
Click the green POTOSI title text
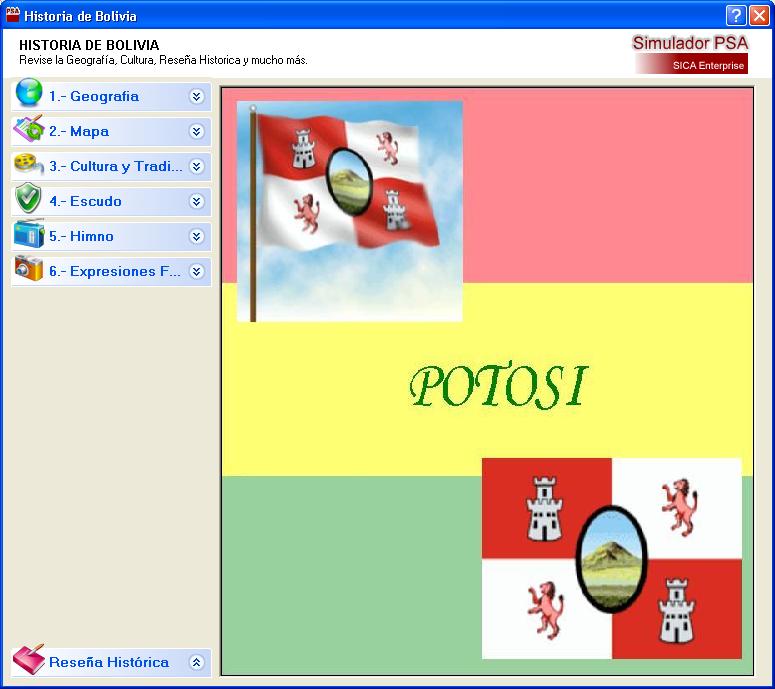point(498,386)
